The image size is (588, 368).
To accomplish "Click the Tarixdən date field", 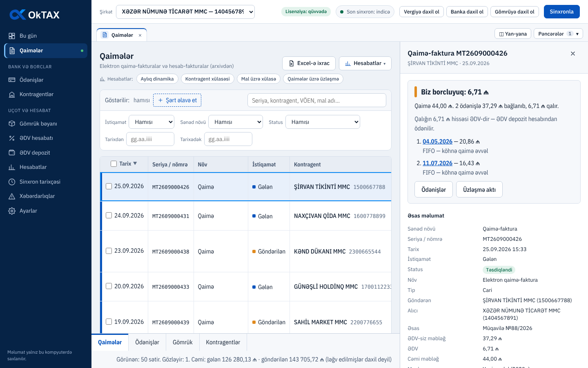I will point(150,139).
